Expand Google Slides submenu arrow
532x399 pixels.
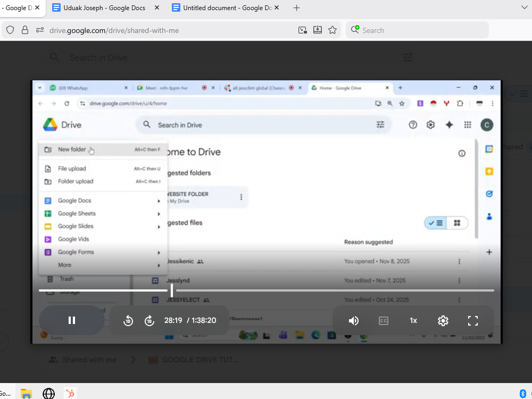pyautogui.click(x=159, y=227)
